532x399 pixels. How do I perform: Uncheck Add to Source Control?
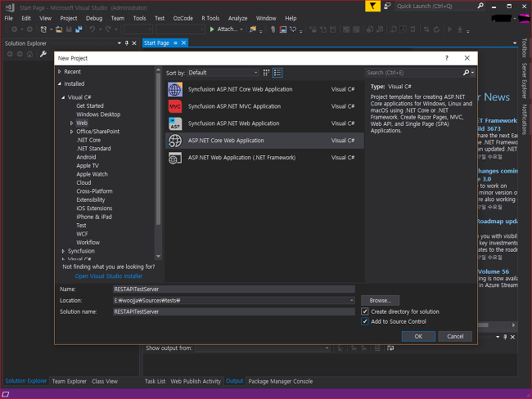coord(365,321)
